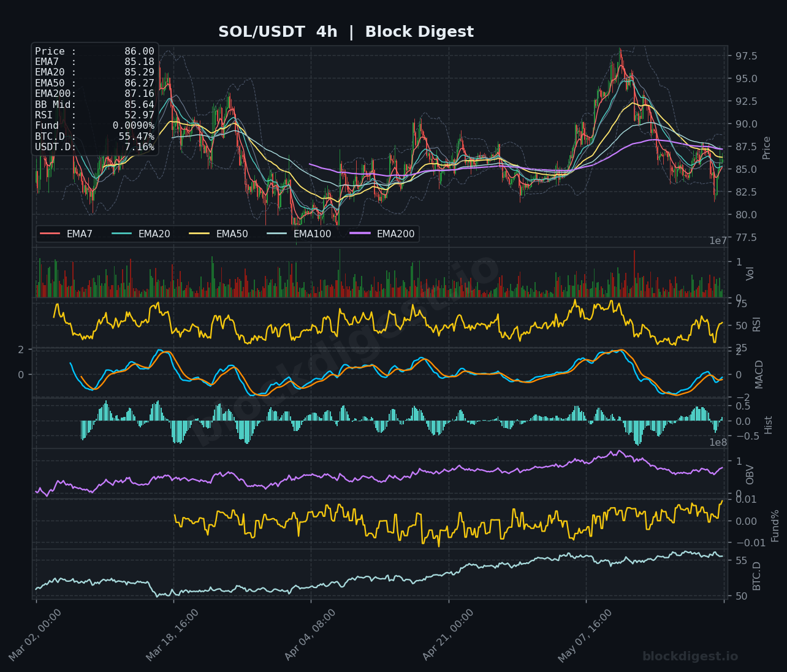Click the 90.0 price tick label
The height and width of the screenshot is (672, 787).
tap(746, 124)
